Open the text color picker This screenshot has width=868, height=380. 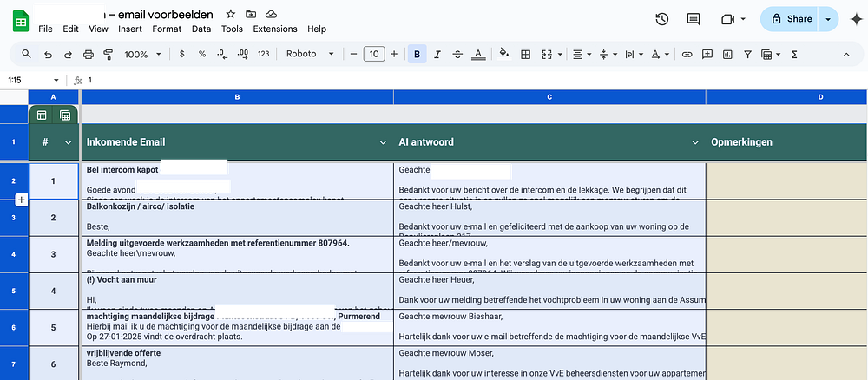pos(478,54)
